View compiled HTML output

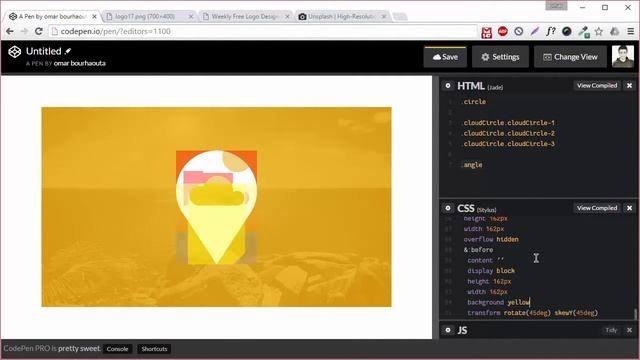pos(597,86)
